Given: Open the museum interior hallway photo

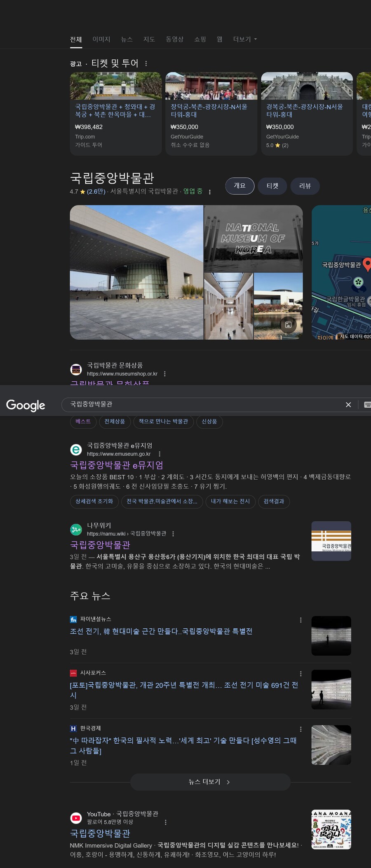Looking at the screenshot, I should point(228,306).
